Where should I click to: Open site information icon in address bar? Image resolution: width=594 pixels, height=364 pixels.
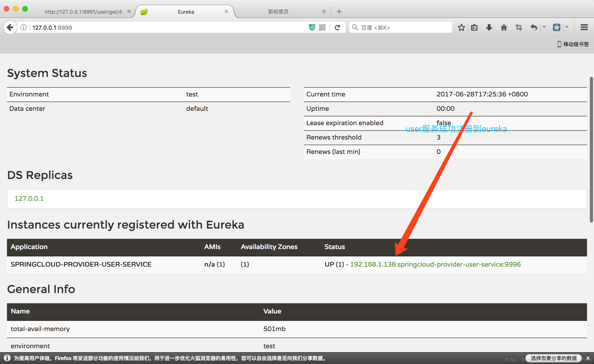[24, 27]
